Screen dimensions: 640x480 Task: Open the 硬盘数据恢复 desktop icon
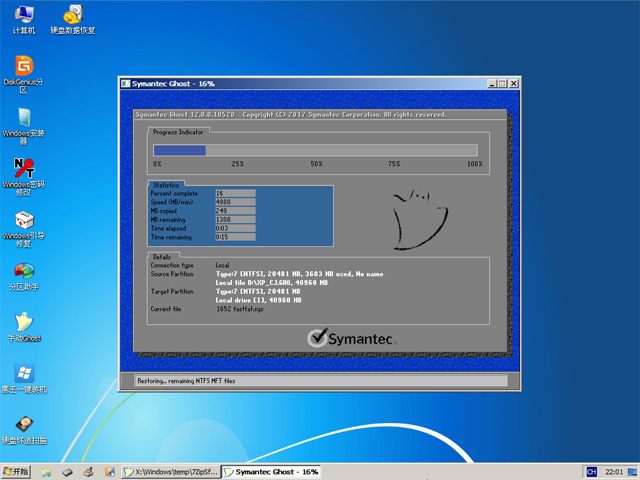point(73,16)
